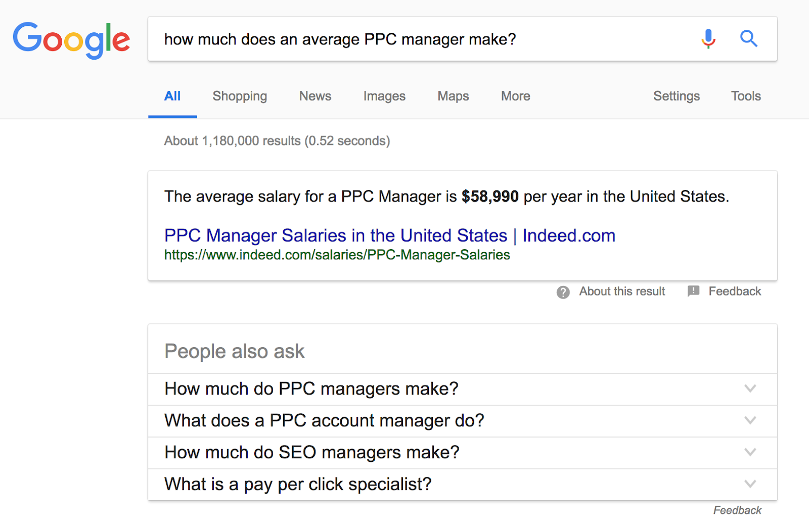This screenshot has width=809, height=532.
Task: Open PPC Manager Salaries Indeed.com link
Action: [389, 235]
